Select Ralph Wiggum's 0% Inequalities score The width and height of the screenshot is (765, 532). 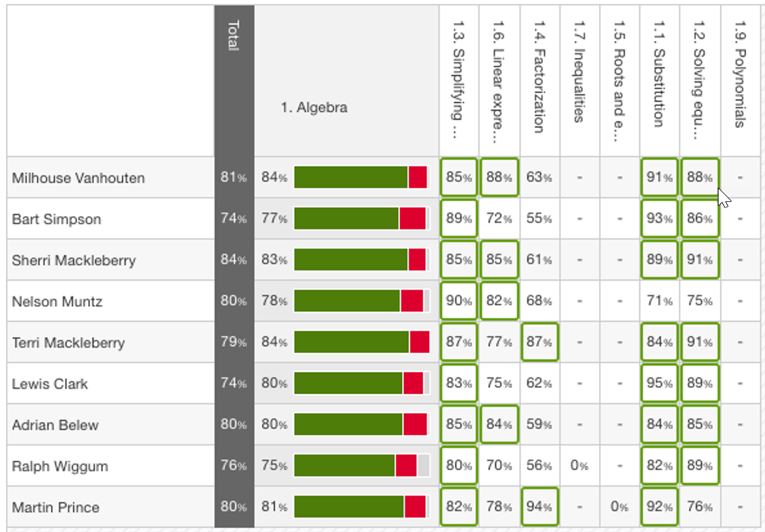(x=579, y=465)
